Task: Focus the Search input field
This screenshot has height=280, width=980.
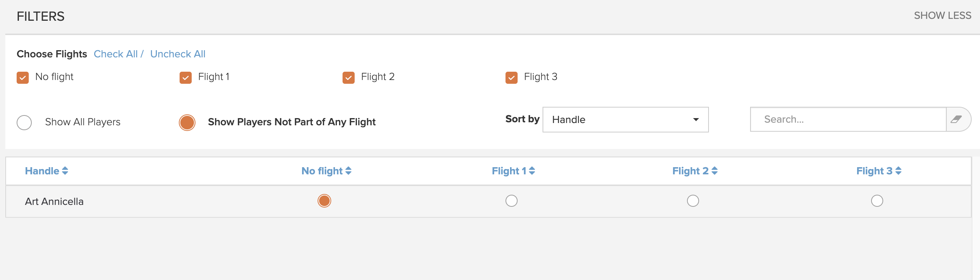Action: coord(848,119)
